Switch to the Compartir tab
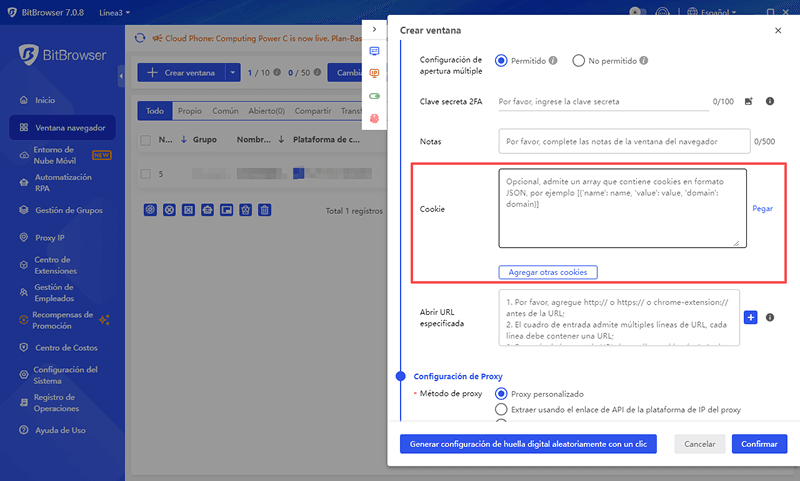Screen dimensions: 800x481 [313, 111]
